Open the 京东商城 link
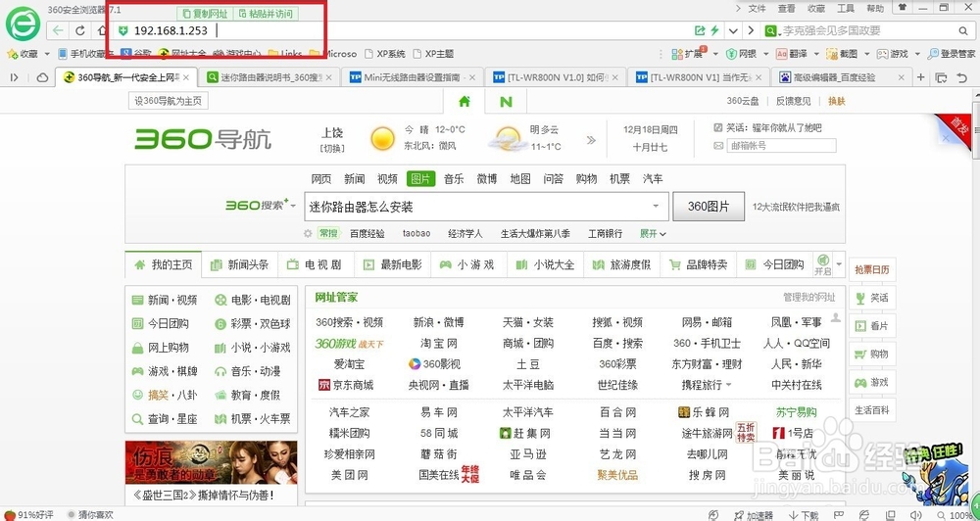 346,385
